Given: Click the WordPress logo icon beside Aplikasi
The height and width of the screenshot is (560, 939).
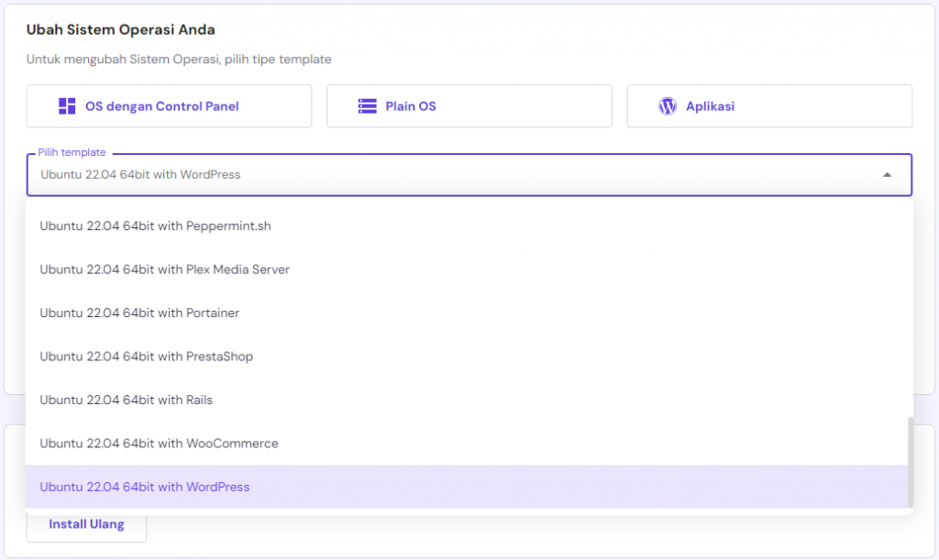Looking at the screenshot, I should (x=668, y=106).
